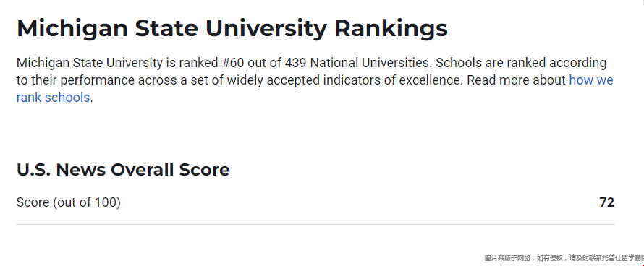Image resolution: width=644 pixels, height=266 pixels.
Task: Click the red mark at the bottom-right corner
Action: [x=642, y=265]
